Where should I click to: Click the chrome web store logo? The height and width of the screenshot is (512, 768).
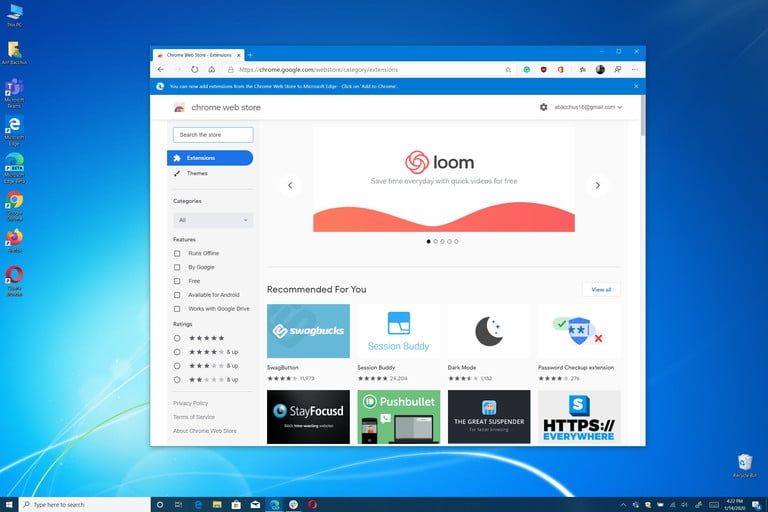[217, 107]
